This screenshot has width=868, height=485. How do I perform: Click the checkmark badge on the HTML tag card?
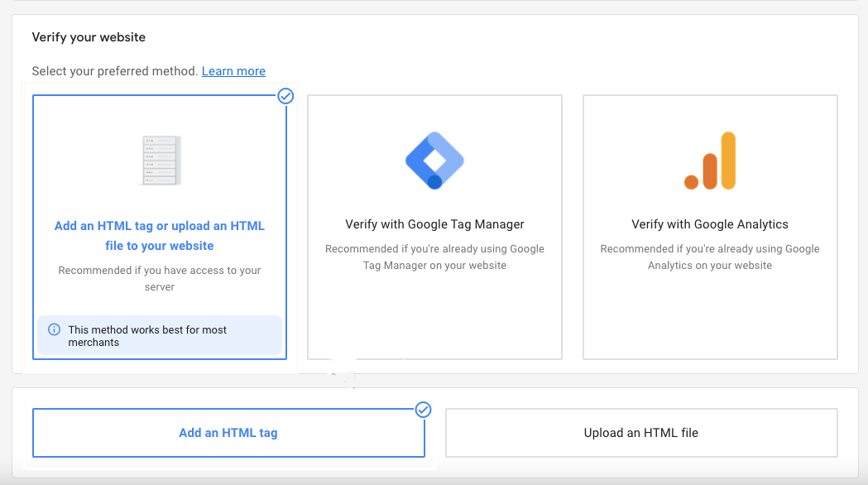tap(285, 96)
